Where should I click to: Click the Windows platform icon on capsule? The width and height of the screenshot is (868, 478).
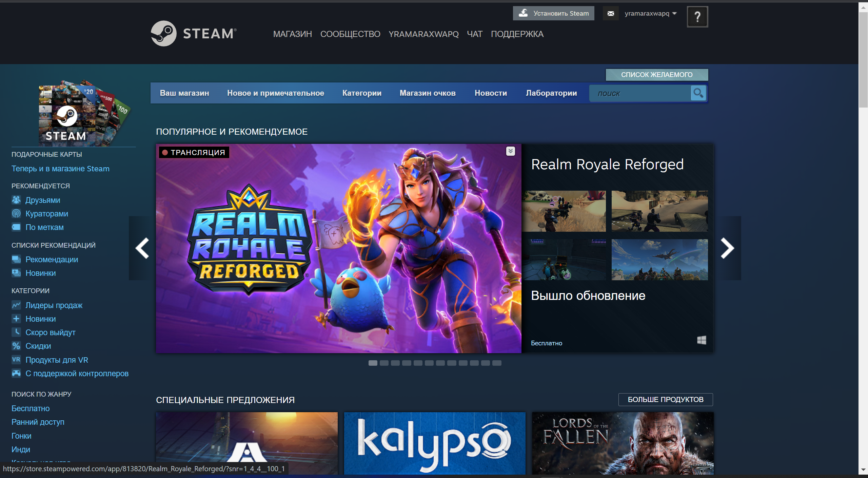702,340
